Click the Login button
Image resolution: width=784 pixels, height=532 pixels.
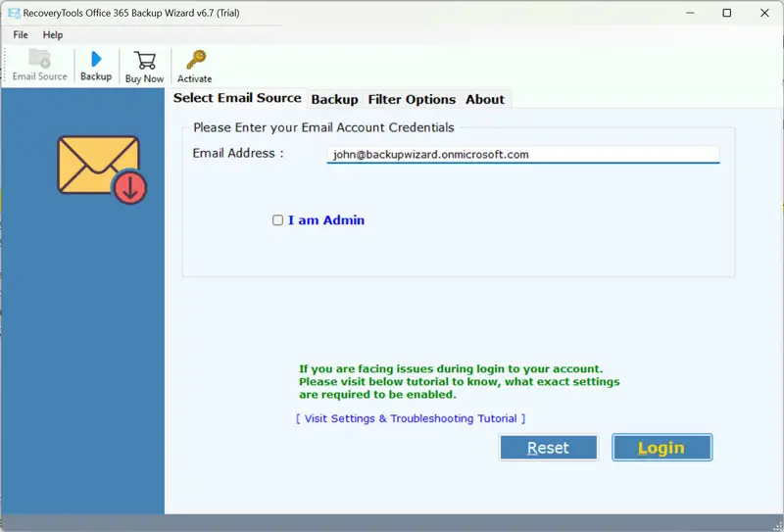tap(662, 448)
